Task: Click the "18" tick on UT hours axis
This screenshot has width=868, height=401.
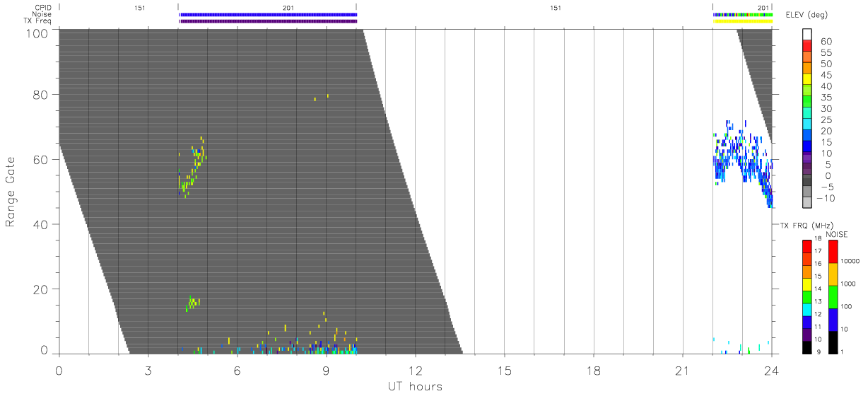Action: (x=593, y=370)
